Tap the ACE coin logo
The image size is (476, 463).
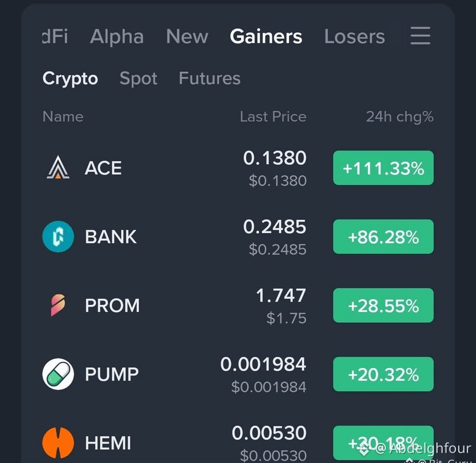click(58, 167)
